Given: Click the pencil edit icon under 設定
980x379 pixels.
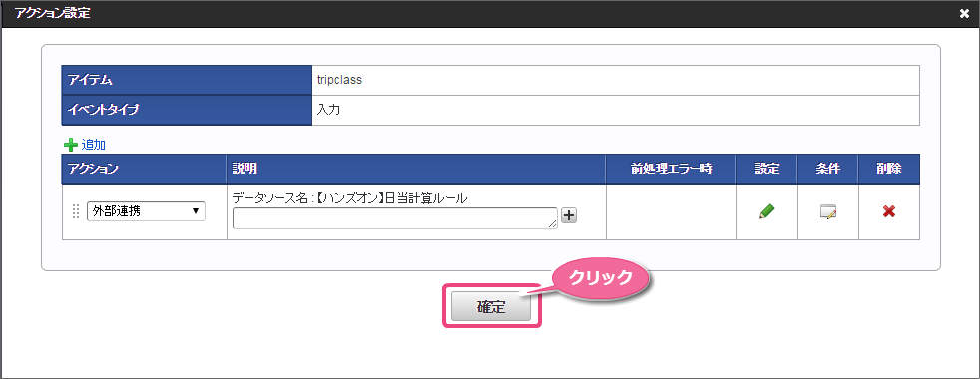Looking at the screenshot, I should coord(766,211).
